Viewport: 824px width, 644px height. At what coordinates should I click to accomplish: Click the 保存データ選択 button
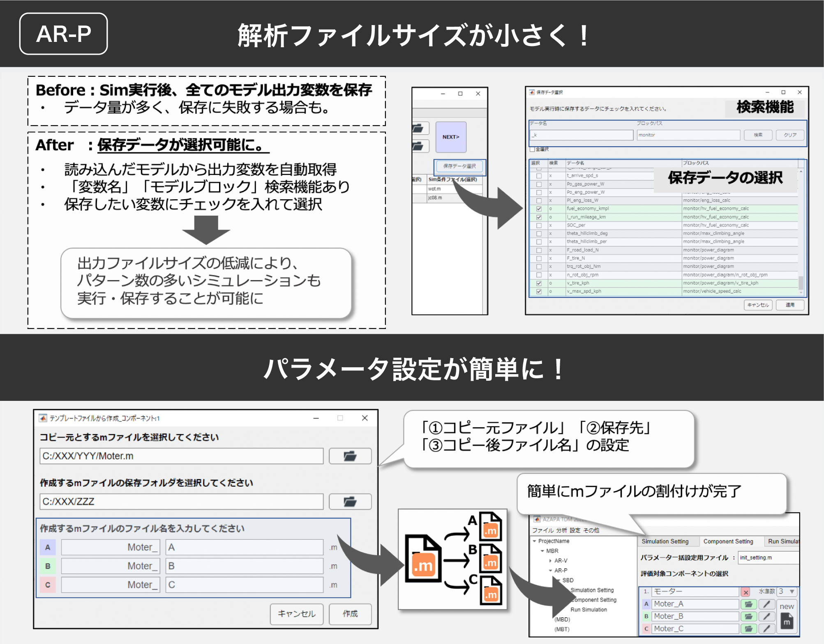pyautogui.click(x=459, y=166)
